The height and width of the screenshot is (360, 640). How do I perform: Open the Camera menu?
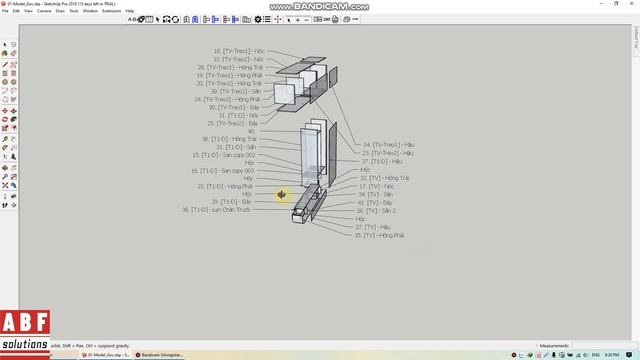pyautogui.click(x=44, y=11)
